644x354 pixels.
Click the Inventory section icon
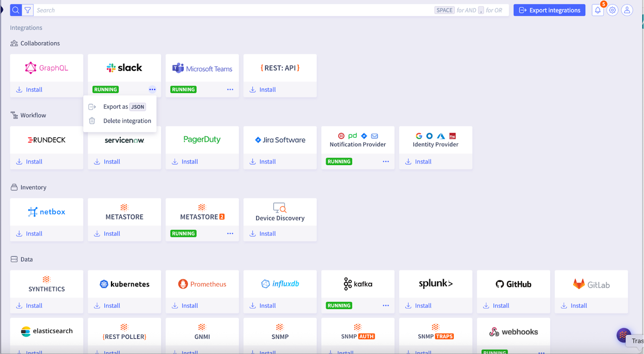[13, 187]
